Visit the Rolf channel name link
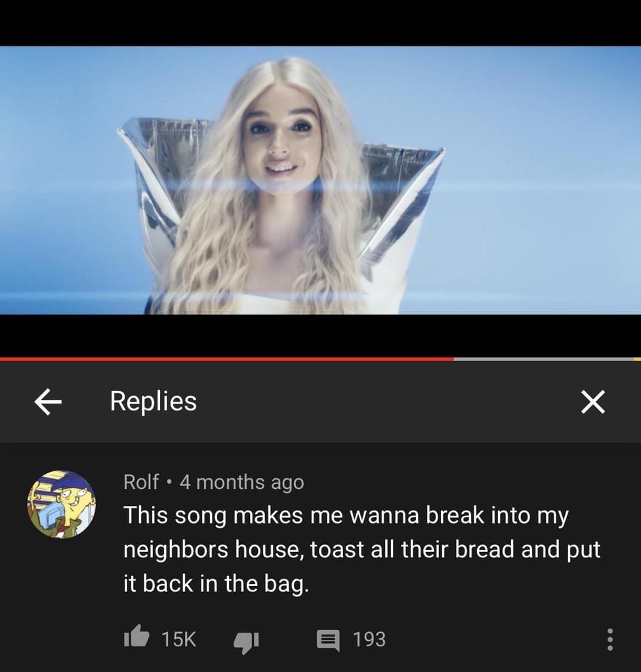This screenshot has height=672, width=641. point(141,482)
